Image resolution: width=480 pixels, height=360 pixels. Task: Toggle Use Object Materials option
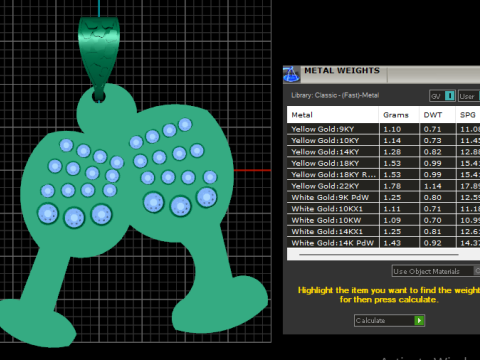click(436, 271)
